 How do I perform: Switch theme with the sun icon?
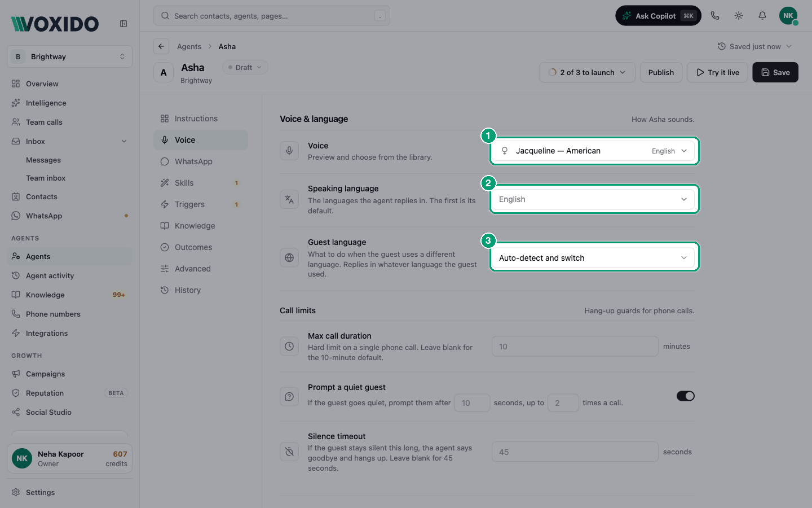point(739,16)
